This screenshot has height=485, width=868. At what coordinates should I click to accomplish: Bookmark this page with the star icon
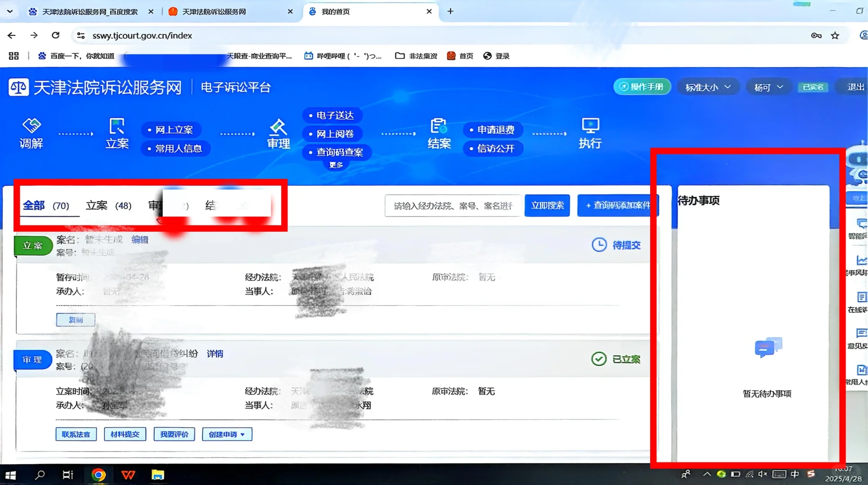coord(835,35)
